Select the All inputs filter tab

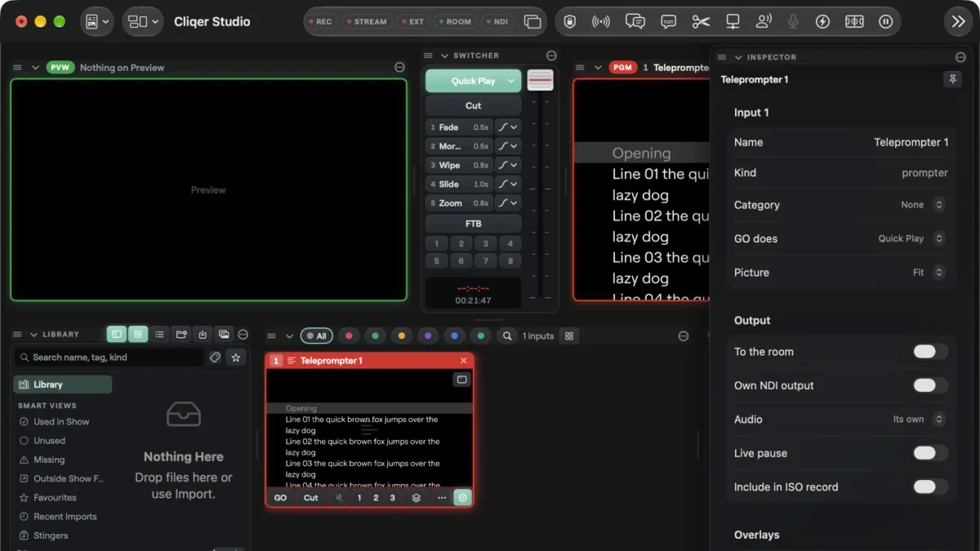coord(316,335)
